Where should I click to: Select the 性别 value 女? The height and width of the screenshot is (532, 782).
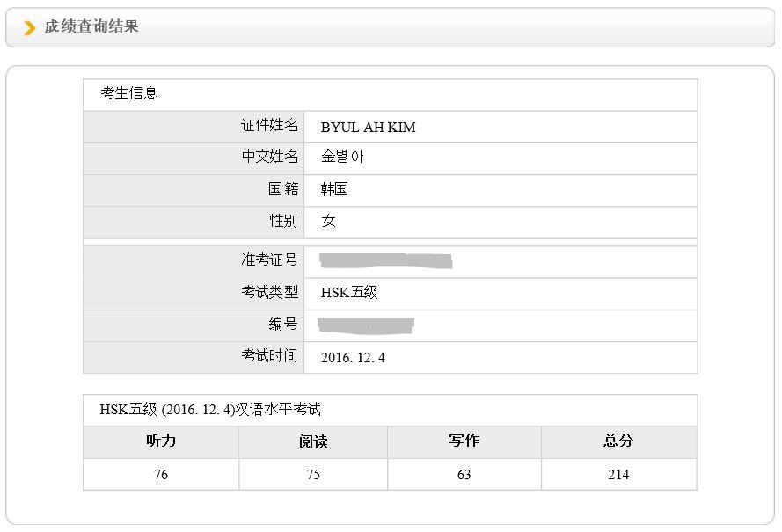(x=328, y=221)
